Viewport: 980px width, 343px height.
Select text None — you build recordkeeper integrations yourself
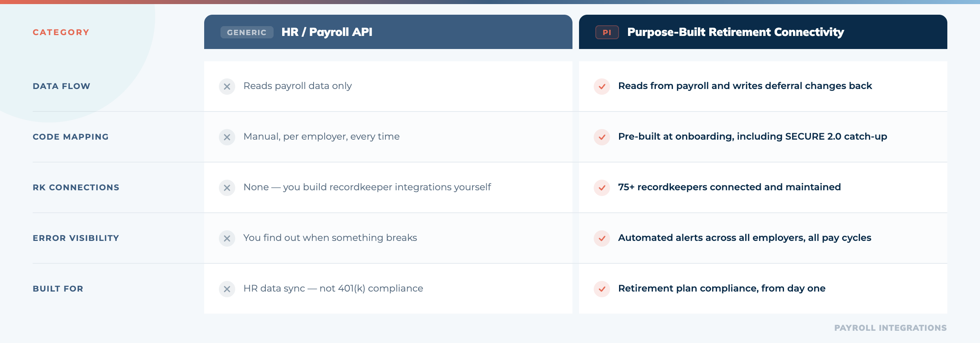point(367,187)
